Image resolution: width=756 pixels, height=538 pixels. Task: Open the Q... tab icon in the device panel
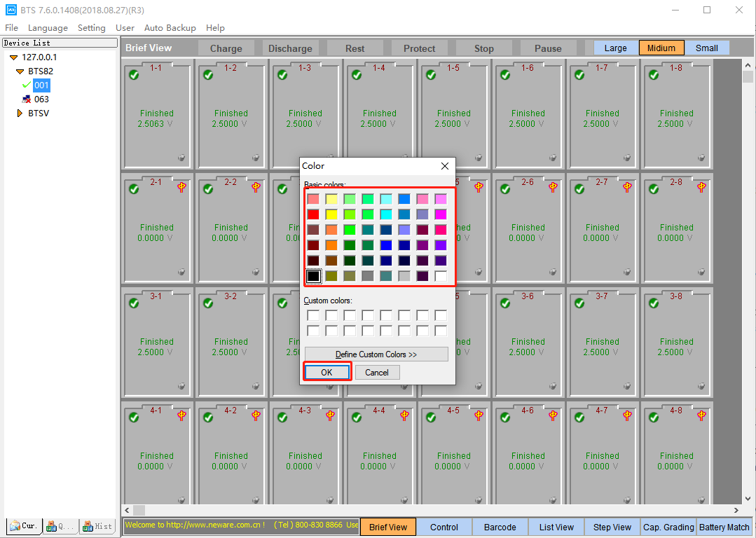[51, 526]
